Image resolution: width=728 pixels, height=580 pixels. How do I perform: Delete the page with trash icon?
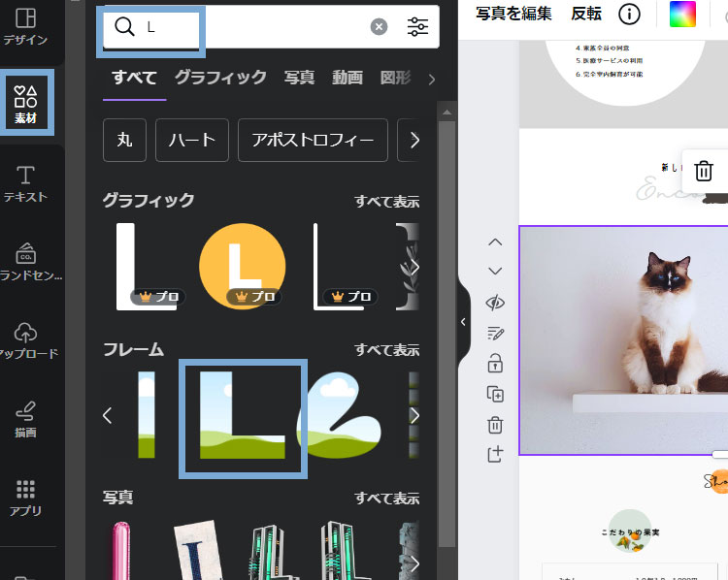pyautogui.click(x=495, y=425)
